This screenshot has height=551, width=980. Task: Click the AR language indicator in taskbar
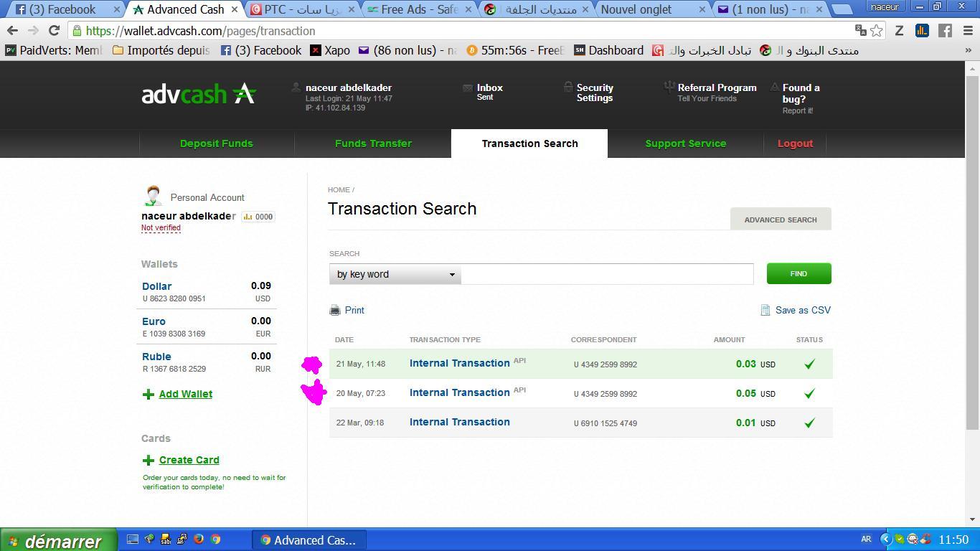click(x=866, y=540)
